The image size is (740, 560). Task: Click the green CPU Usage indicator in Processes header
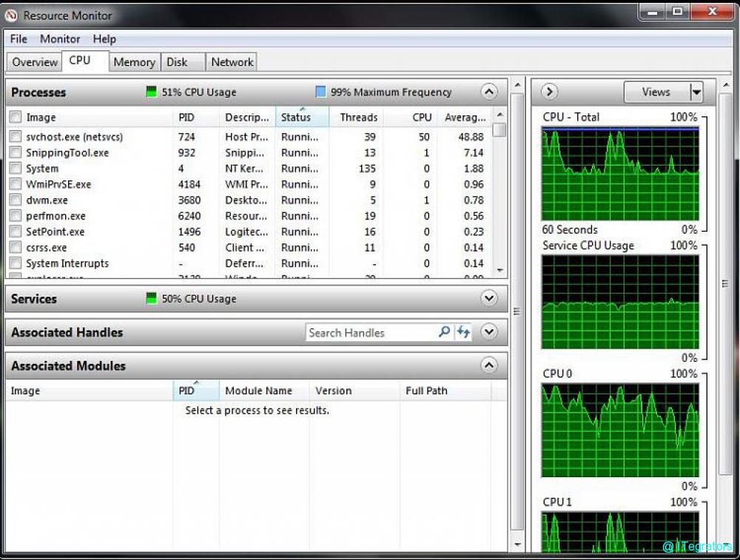tap(151, 92)
